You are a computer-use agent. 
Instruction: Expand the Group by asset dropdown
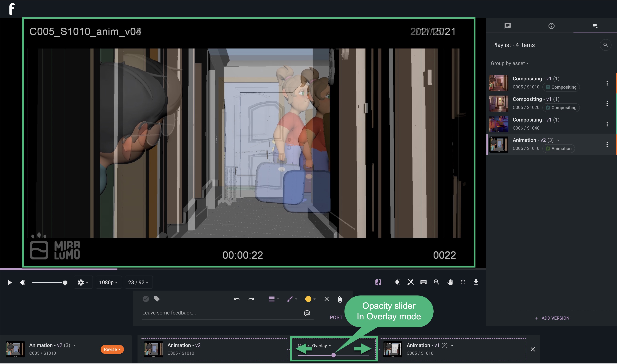coord(509,64)
